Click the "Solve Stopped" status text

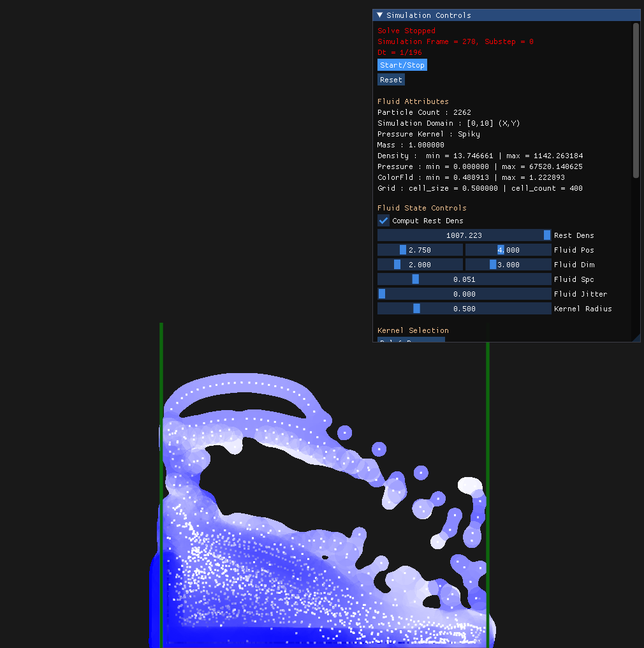click(x=406, y=31)
